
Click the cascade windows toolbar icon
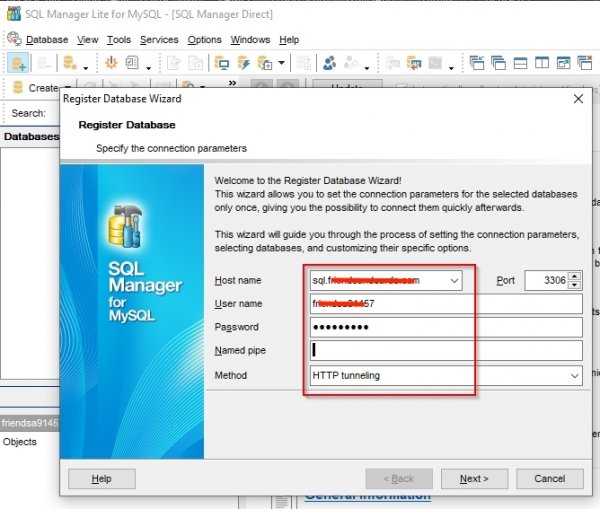pos(499,63)
